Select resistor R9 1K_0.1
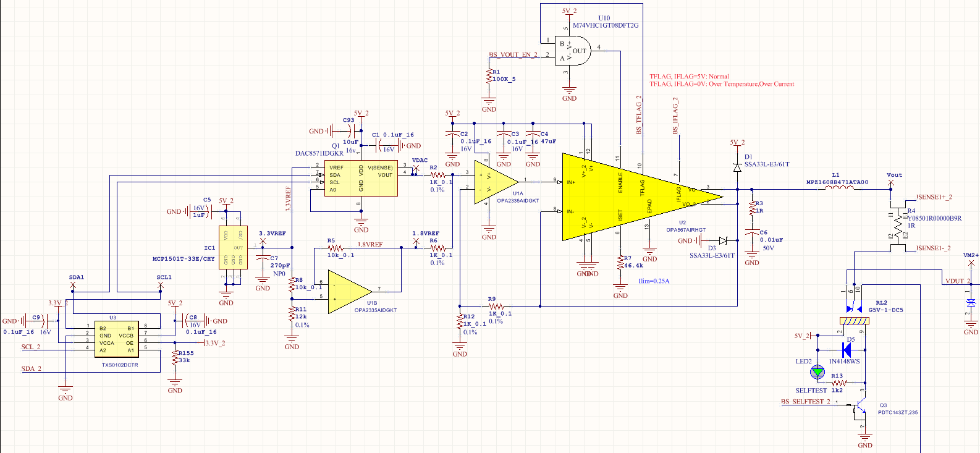 496,306
